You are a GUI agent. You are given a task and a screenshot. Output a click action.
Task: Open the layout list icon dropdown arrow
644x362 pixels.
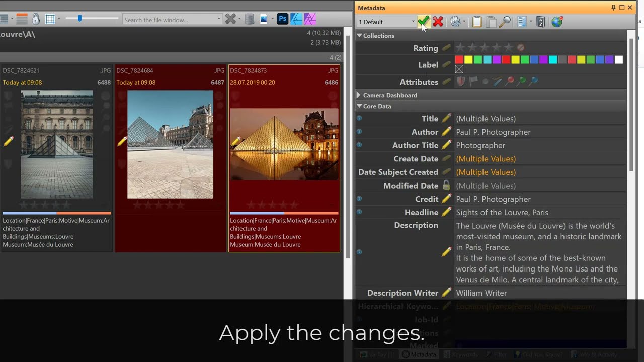(531, 22)
